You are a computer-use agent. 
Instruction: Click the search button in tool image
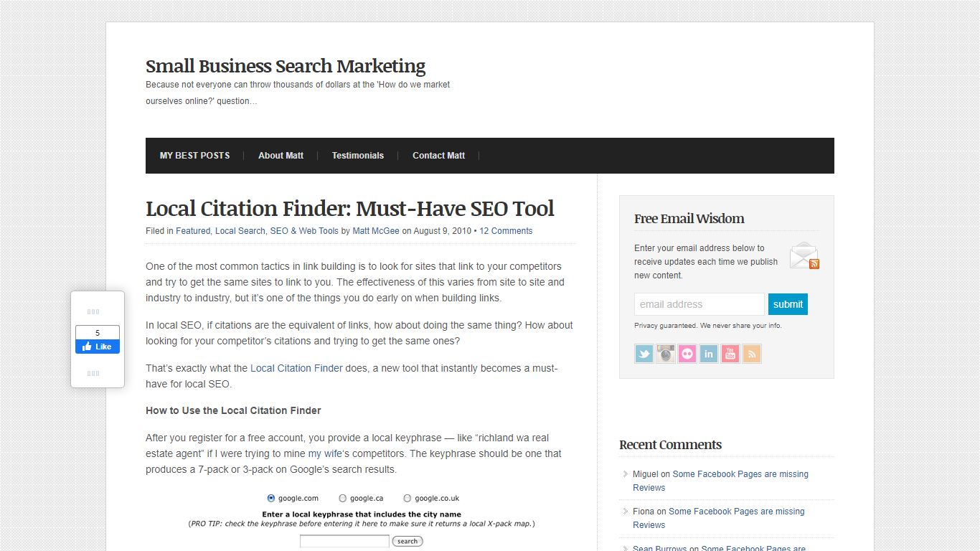pos(407,541)
